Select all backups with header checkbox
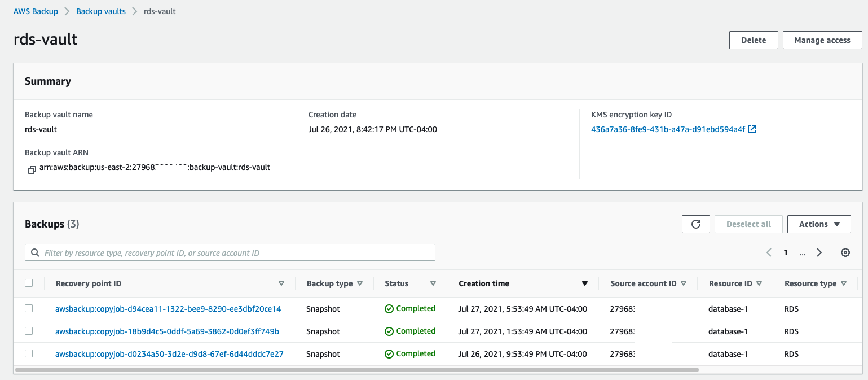The image size is (868, 380). [x=29, y=283]
